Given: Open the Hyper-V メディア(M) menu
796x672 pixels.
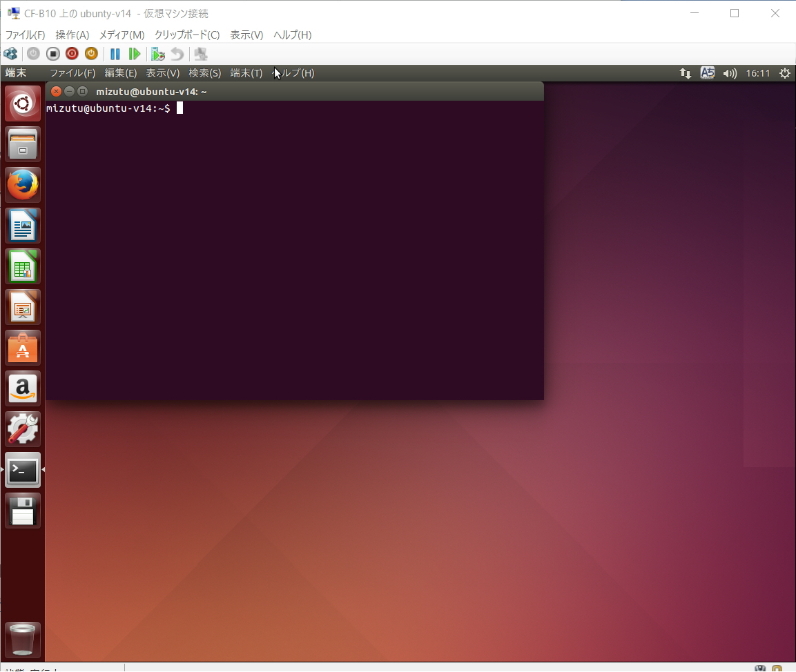Looking at the screenshot, I should click(x=122, y=34).
